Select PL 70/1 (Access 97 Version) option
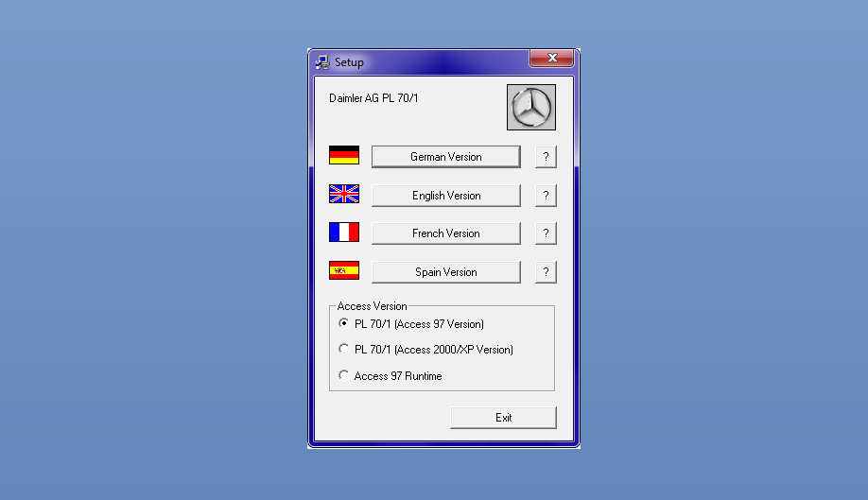The image size is (868, 500). [411, 323]
